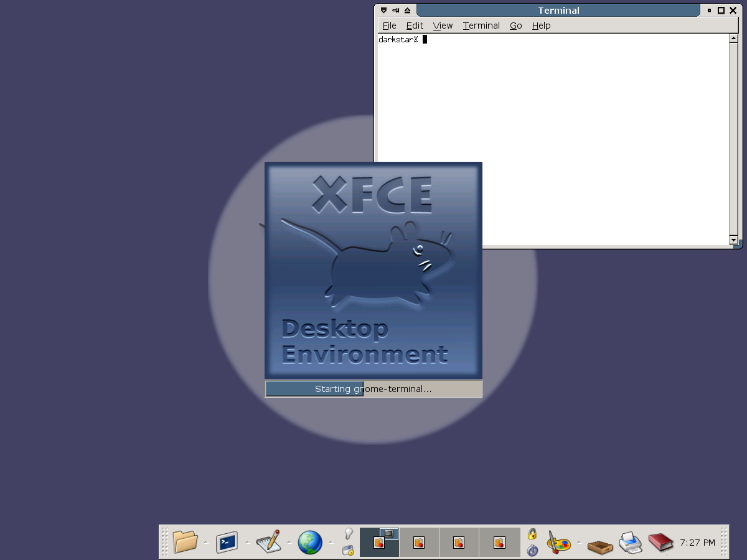
Task: Open the Go menu in Terminal
Action: pyautogui.click(x=515, y=26)
